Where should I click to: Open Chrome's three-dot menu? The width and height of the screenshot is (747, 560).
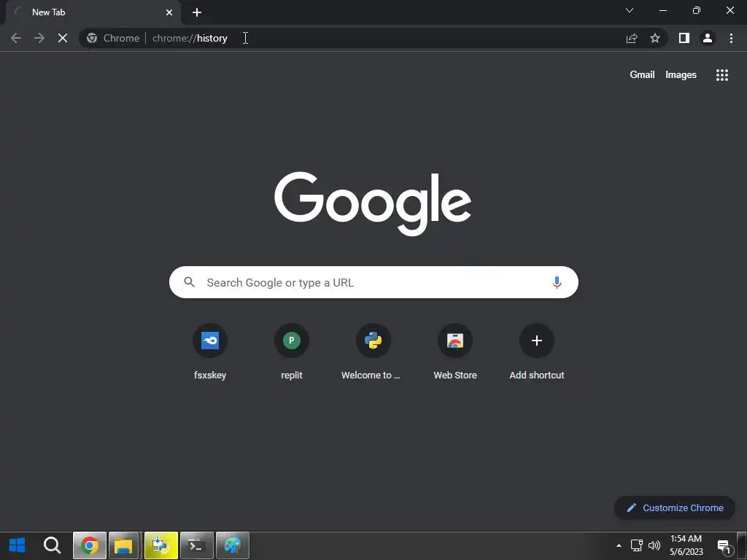tap(731, 38)
